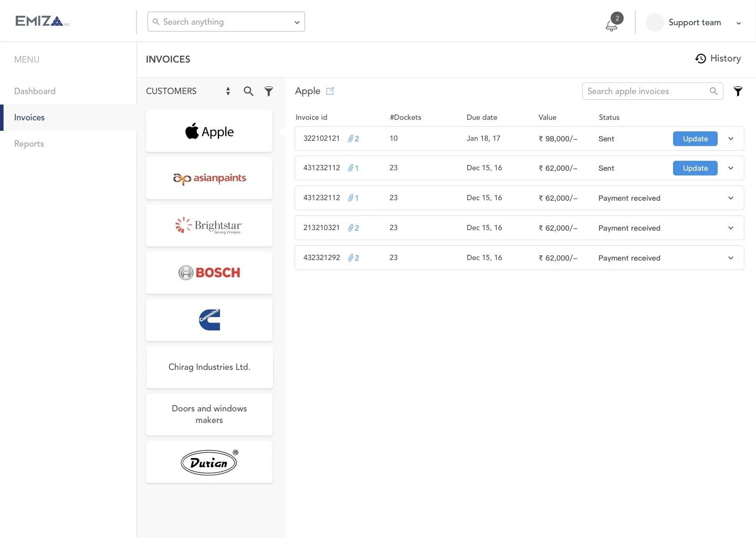Click Sent status of invoice 322102121
The height and width of the screenshot is (538, 756).
coord(606,139)
